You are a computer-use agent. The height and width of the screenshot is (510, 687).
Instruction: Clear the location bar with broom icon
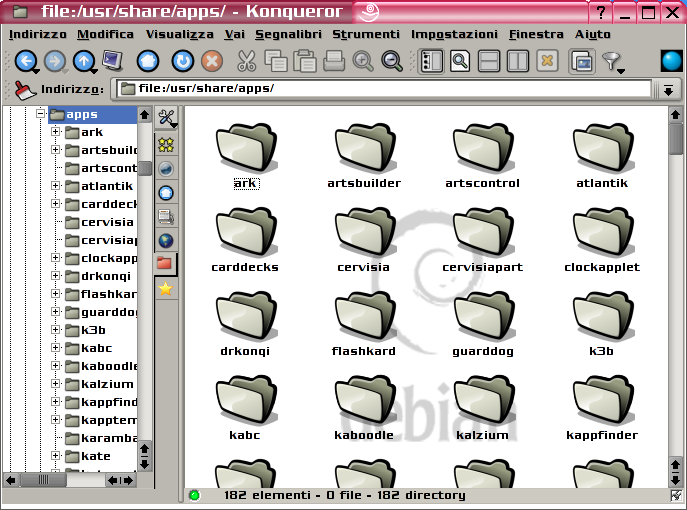pos(25,90)
